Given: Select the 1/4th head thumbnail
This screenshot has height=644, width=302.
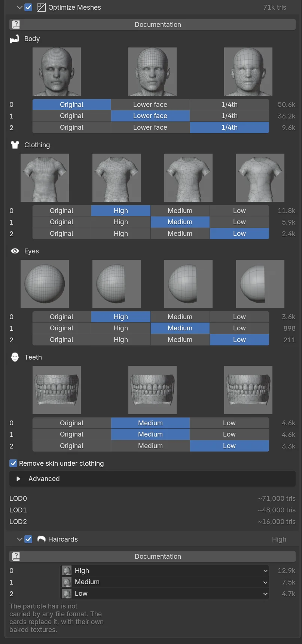Looking at the screenshot, I should (248, 71).
